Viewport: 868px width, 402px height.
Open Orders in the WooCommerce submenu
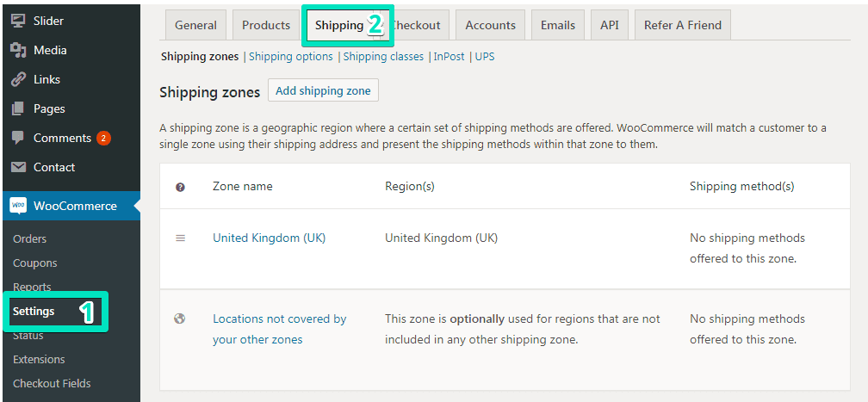[30, 238]
